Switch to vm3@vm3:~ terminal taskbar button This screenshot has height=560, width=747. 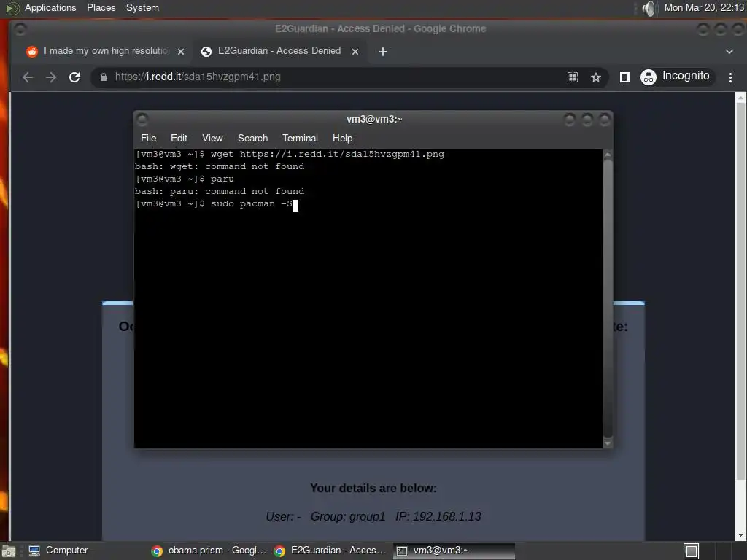pyautogui.click(x=454, y=551)
